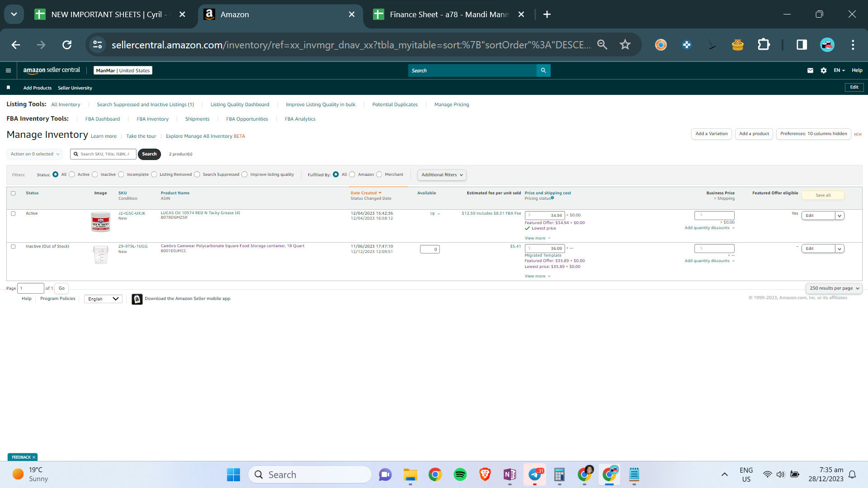Launch Spotify from the taskbar
868x488 pixels.
click(460, 474)
